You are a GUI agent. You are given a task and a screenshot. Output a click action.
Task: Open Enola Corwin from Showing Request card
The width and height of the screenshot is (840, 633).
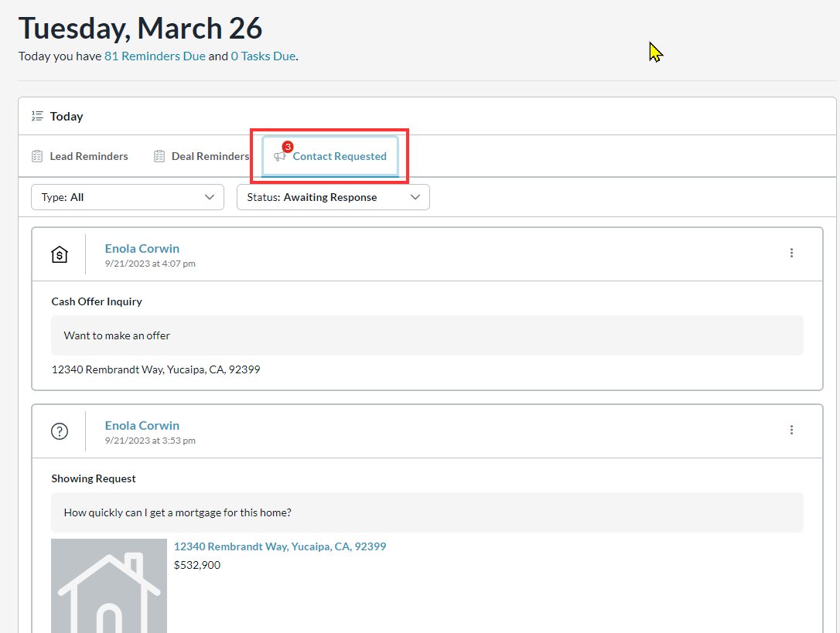point(142,425)
